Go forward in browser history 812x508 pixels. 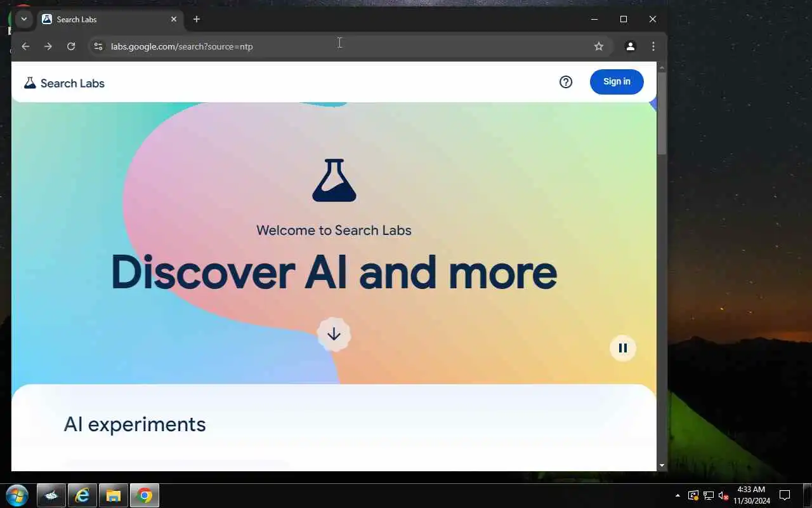pos(48,46)
